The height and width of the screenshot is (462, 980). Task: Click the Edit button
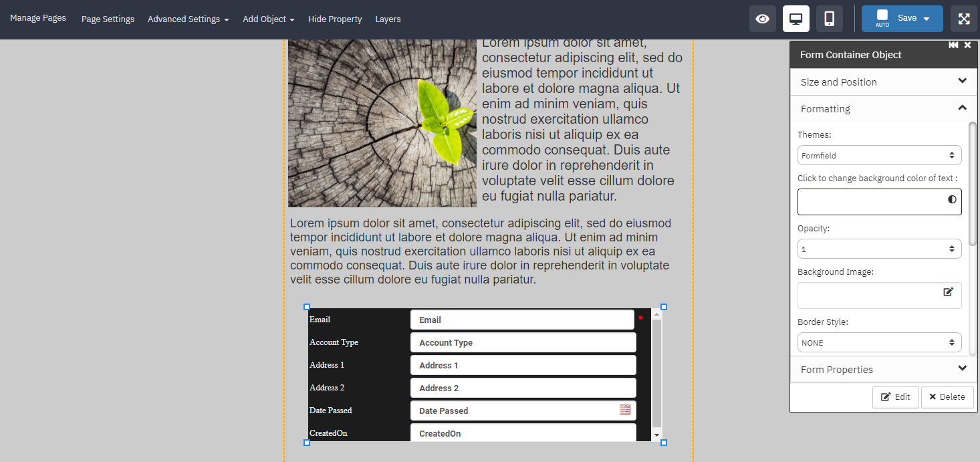click(895, 396)
